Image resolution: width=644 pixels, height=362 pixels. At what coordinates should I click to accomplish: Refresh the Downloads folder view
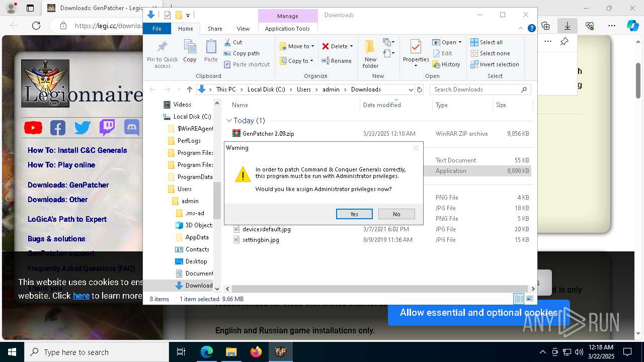pyautogui.click(x=419, y=89)
